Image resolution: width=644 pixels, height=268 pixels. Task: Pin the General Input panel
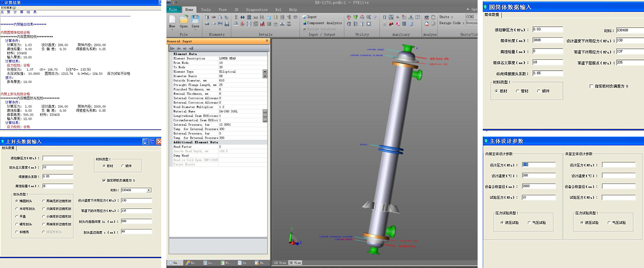pos(266,41)
